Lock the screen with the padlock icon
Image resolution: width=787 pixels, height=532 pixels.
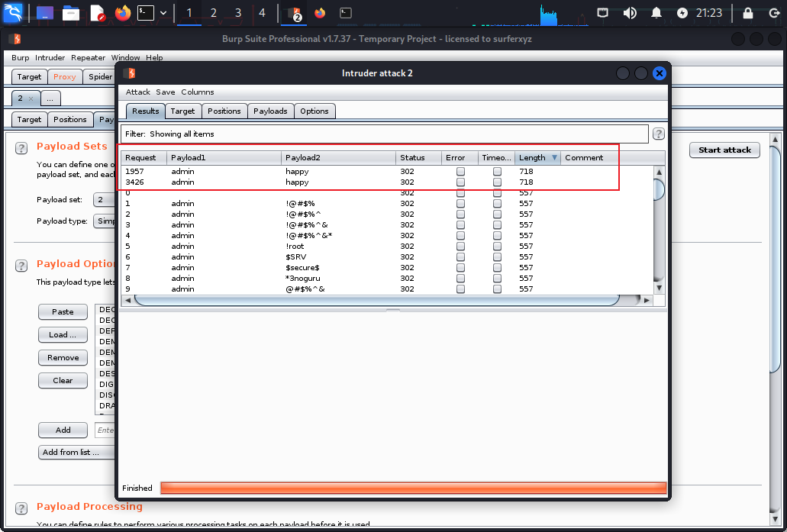click(748, 13)
